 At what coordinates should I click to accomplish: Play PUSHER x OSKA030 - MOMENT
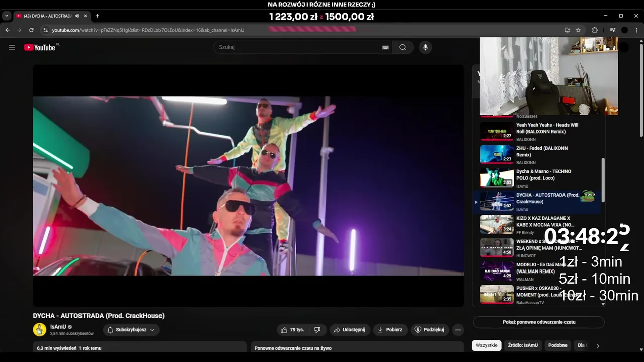pos(538,295)
